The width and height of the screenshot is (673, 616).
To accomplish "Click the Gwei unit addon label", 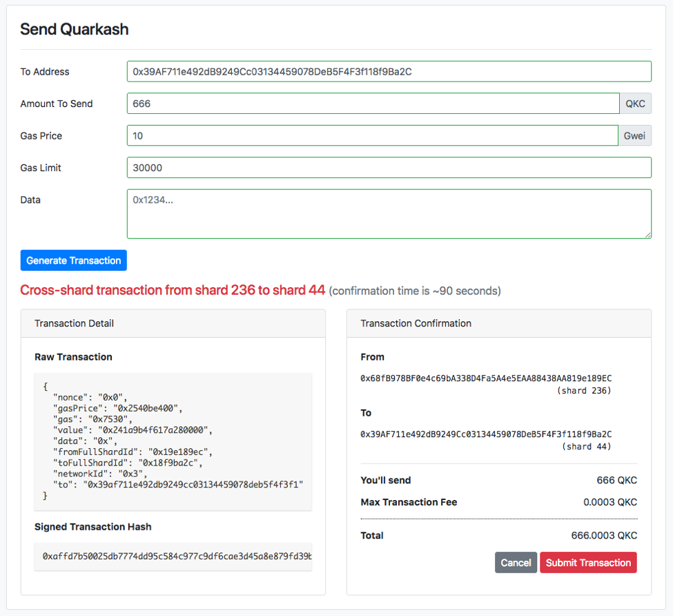I will [634, 135].
